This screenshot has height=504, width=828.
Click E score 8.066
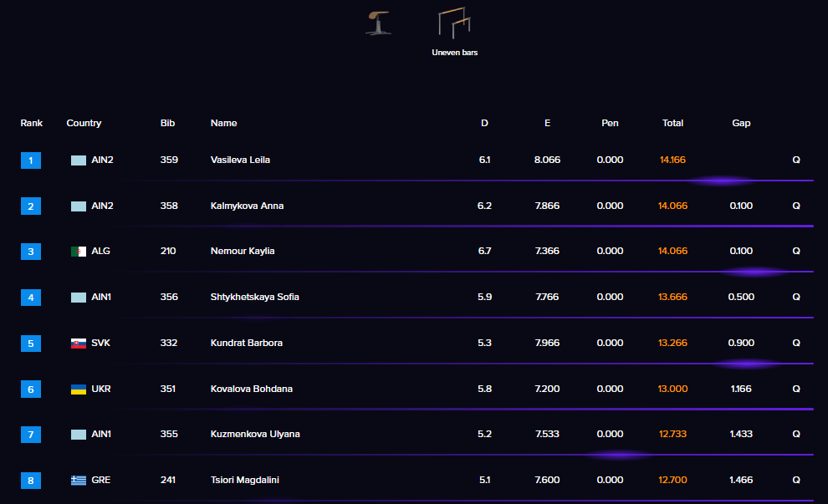(x=547, y=160)
